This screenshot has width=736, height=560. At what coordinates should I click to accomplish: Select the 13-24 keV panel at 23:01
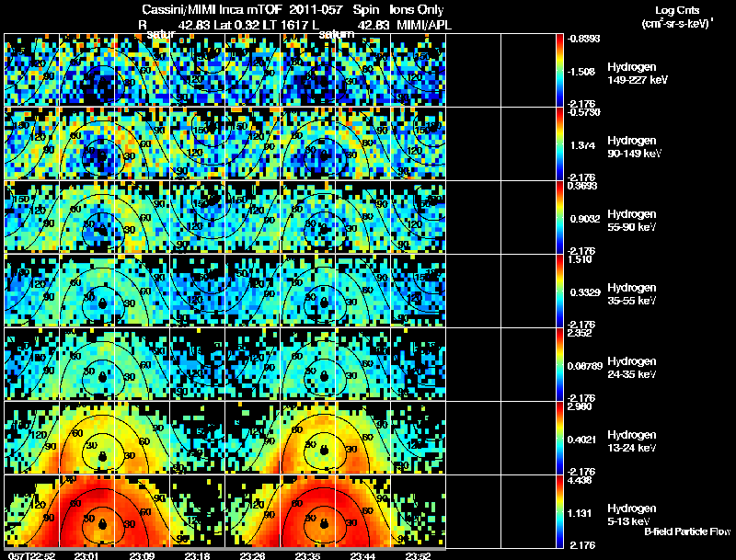point(86,439)
